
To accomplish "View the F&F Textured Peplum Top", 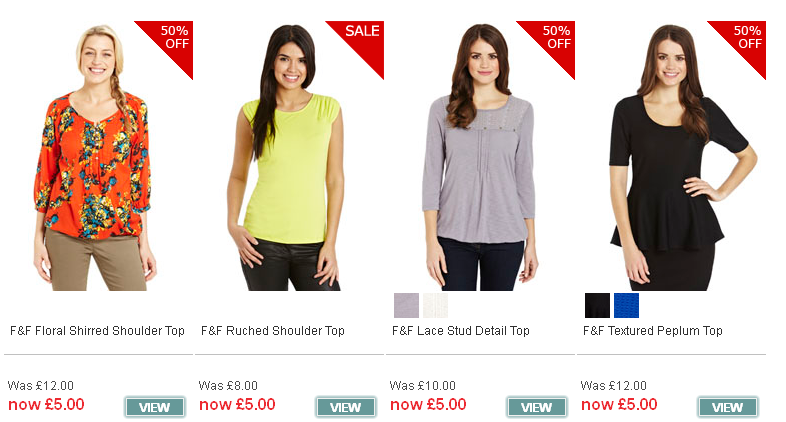I will click(728, 407).
